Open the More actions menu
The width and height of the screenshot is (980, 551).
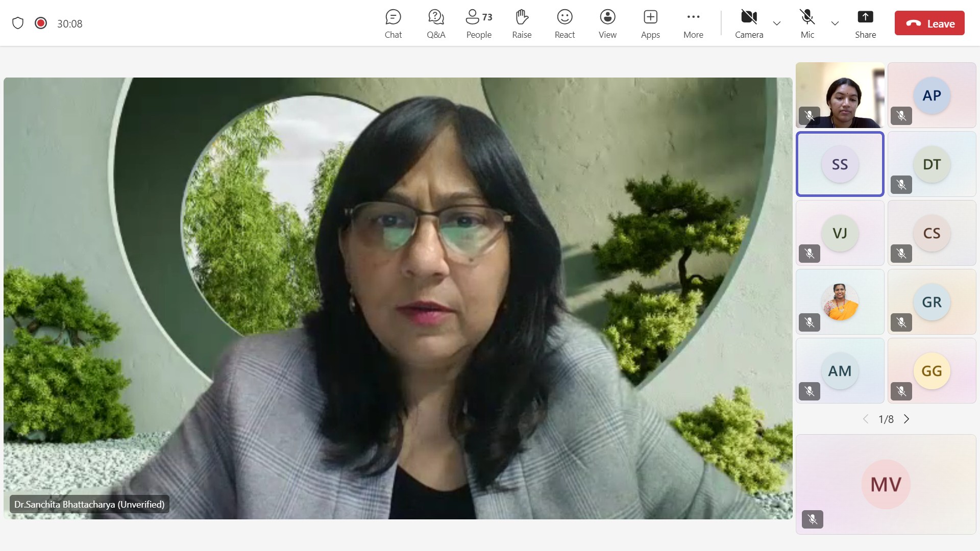(x=693, y=23)
